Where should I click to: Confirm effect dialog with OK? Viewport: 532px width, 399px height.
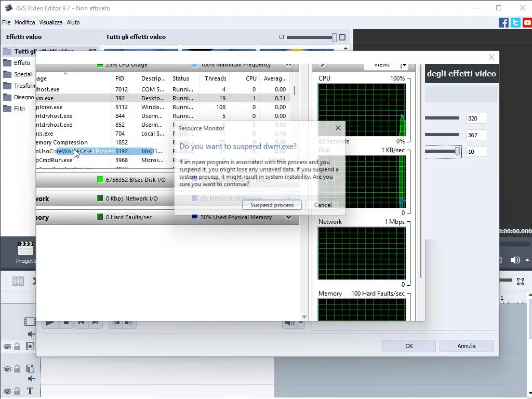coord(409,346)
